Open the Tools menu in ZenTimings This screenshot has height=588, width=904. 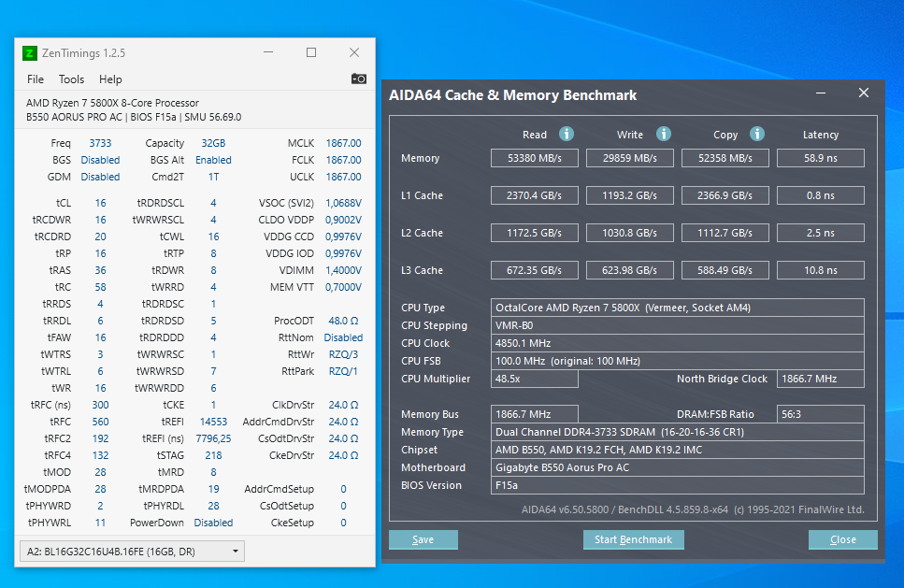71,79
